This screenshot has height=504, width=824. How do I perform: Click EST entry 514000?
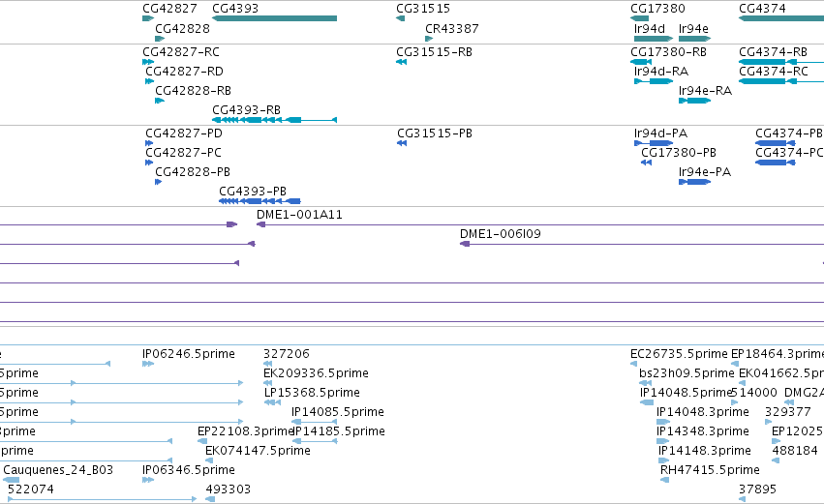[x=753, y=393]
